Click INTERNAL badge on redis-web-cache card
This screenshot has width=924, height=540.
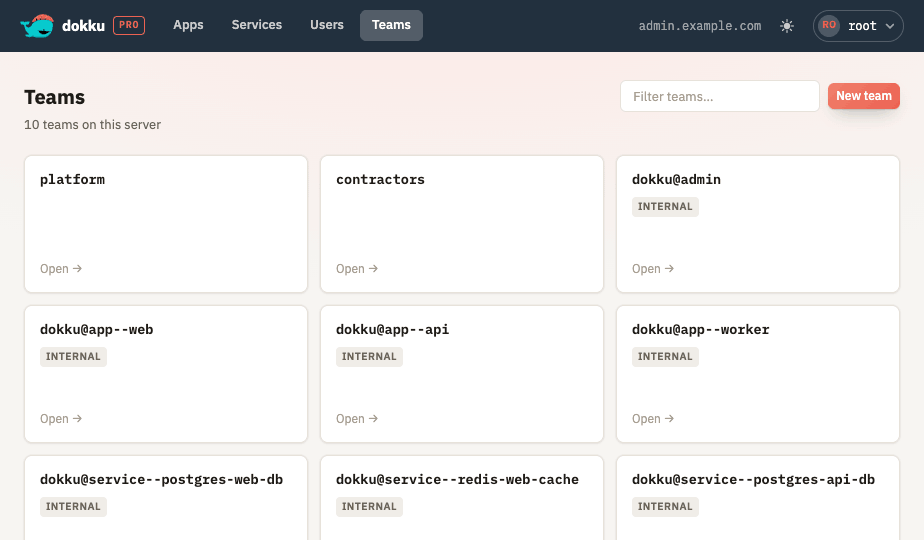369,506
